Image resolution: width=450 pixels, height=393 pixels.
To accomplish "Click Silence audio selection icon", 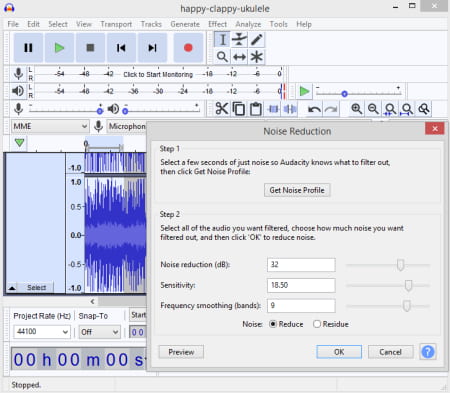I will (x=290, y=109).
